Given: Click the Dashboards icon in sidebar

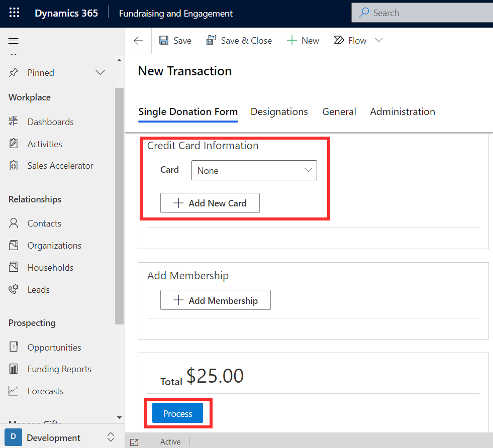Looking at the screenshot, I should 13,121.
